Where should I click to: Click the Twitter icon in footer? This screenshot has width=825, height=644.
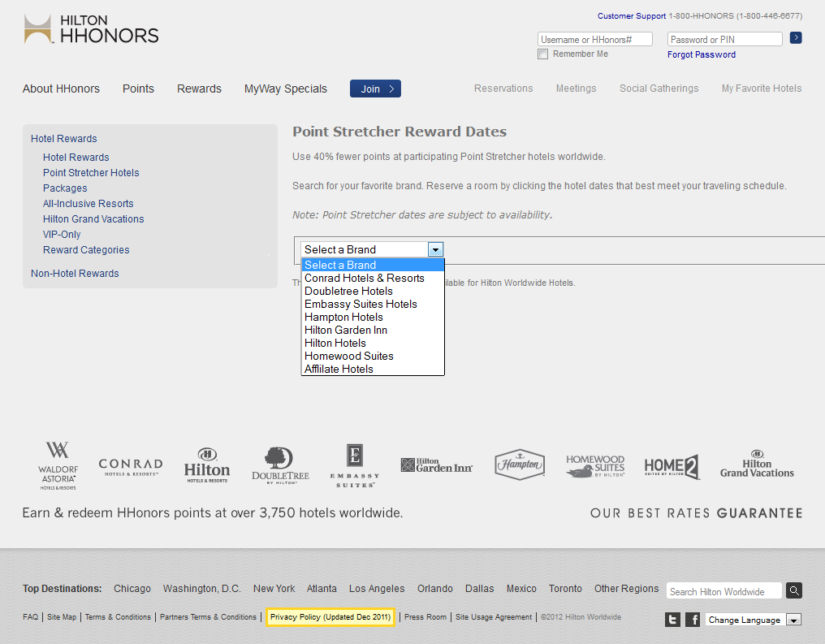click(x=672, y=620)
